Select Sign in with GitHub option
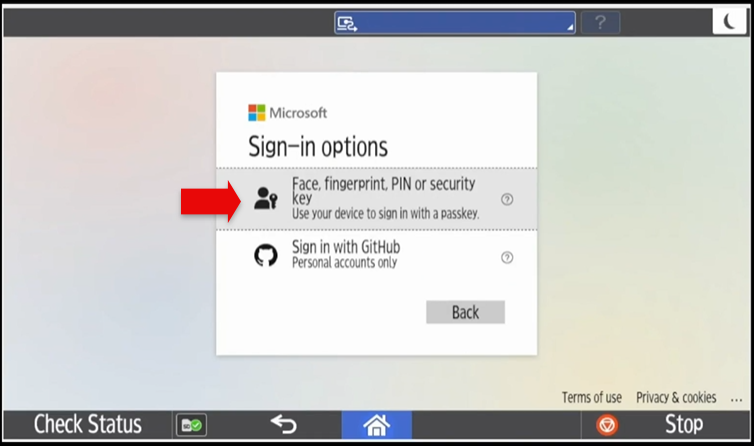This screenshot has height=446, width=754. 377,255
